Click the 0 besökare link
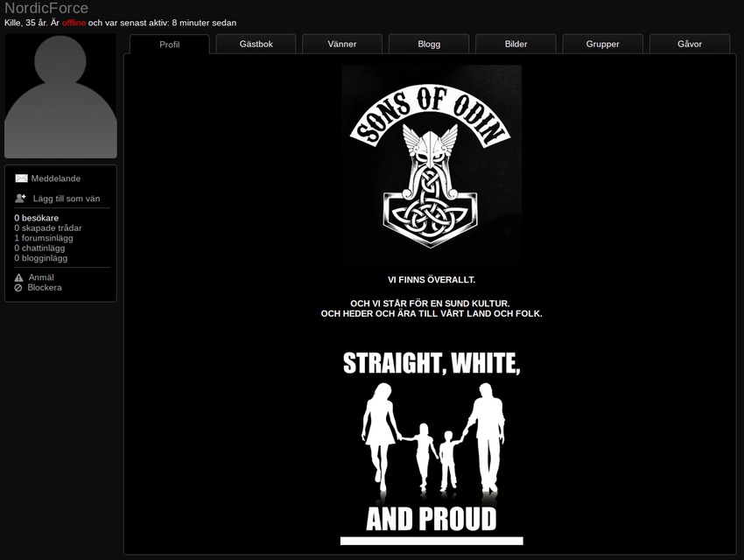The width and height of the screenshot is (744, 560). click(x=36, y=218)
